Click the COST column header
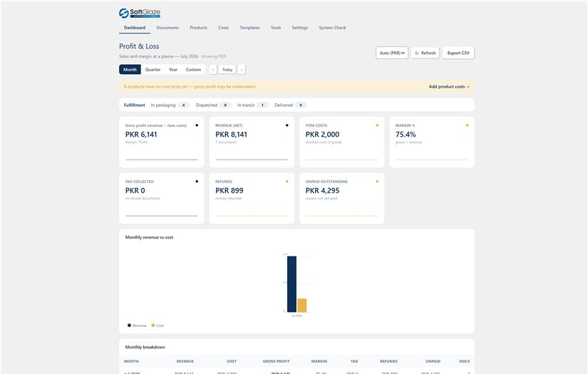Image resolution: width=588 pixels, height=374 pixels. coord(232,361)
